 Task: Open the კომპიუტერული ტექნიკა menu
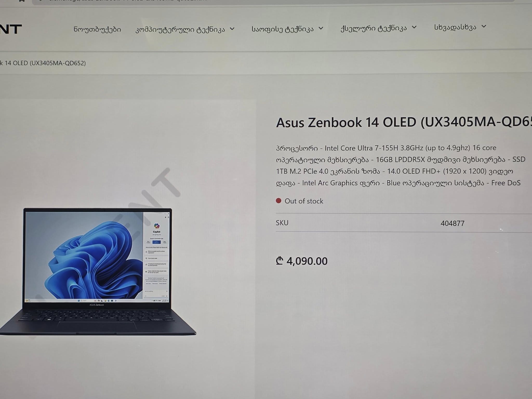[180, 29]
